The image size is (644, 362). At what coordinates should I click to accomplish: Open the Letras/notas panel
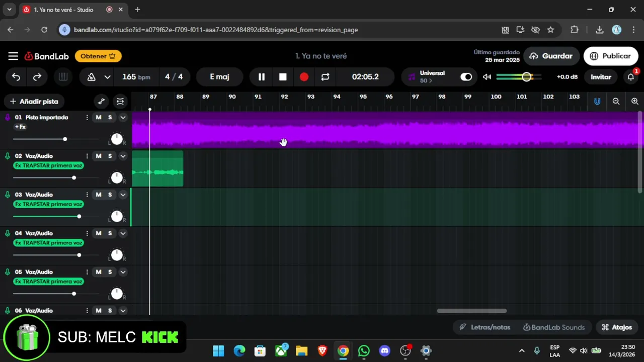(x=485, y=327)
